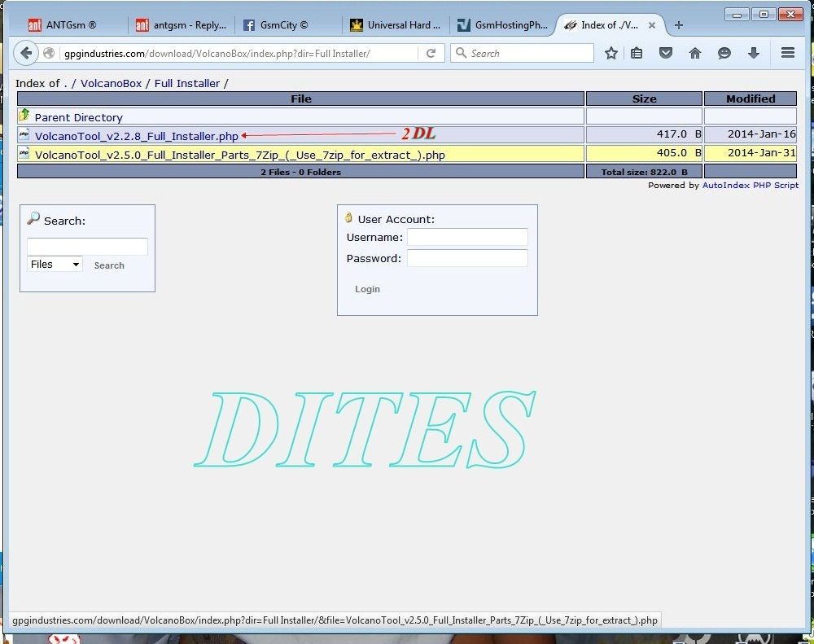Switch to the antgsm - Reply tab
Screen dimensions: 814x644
click(x=182, y=25)
